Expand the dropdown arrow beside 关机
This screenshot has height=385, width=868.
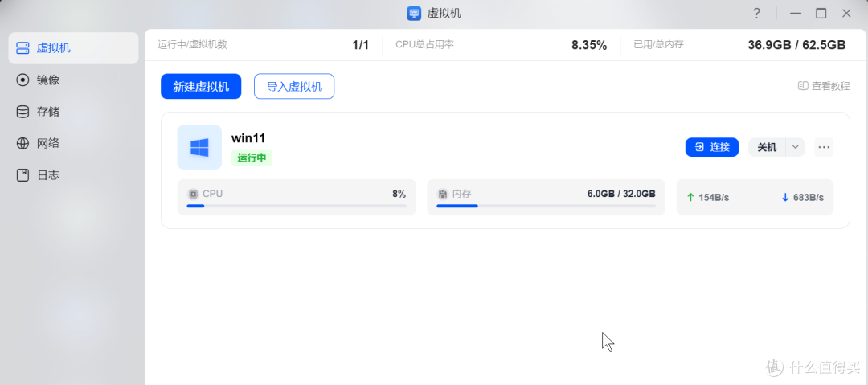tap(796, 147)
